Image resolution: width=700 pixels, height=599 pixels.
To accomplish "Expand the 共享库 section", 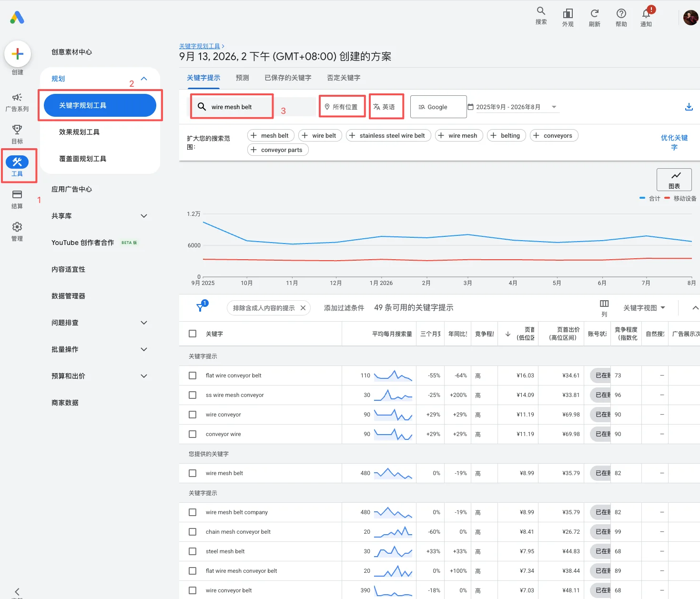I will (x=144, y=216).
